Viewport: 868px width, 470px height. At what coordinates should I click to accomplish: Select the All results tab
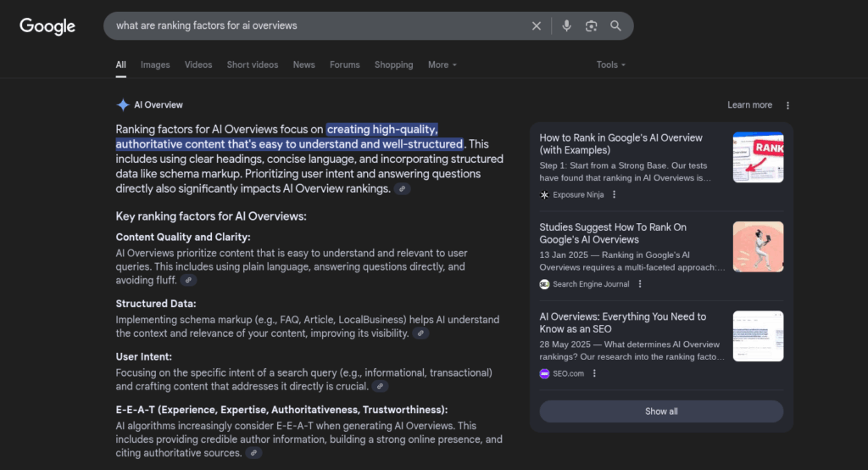click(x=120, y=64)
